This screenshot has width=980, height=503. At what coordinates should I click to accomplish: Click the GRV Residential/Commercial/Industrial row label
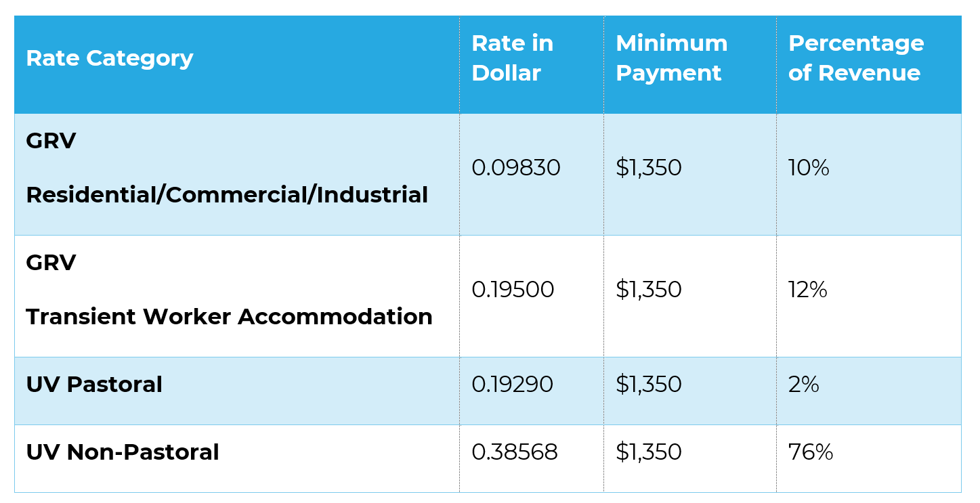(x=227, y=168)
